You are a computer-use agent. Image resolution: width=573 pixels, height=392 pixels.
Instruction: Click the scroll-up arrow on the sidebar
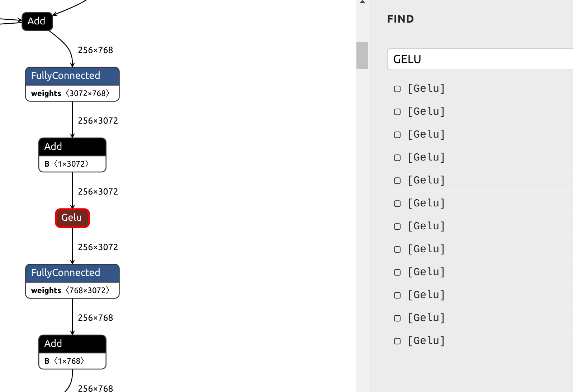click(x=363, y=3)
